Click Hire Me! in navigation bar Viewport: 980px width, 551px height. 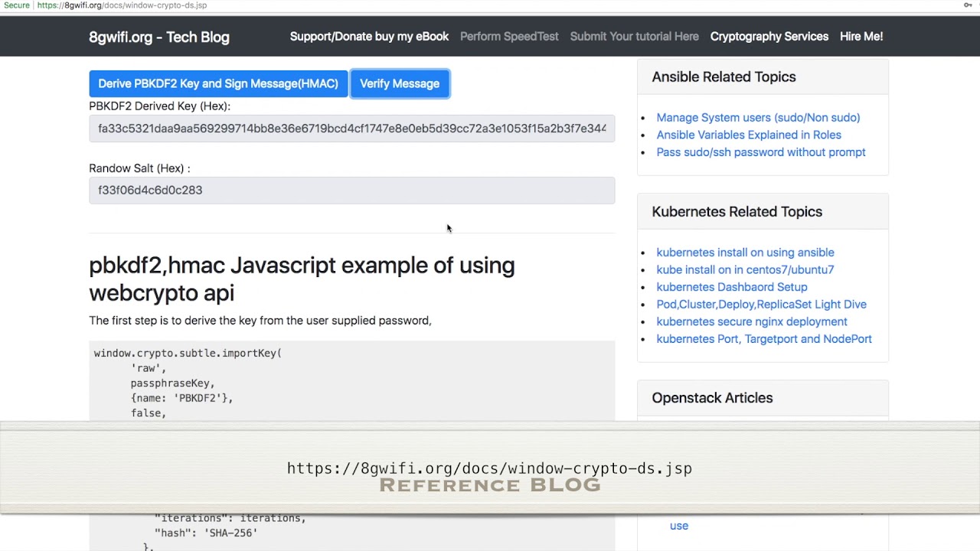coord(861,37)
